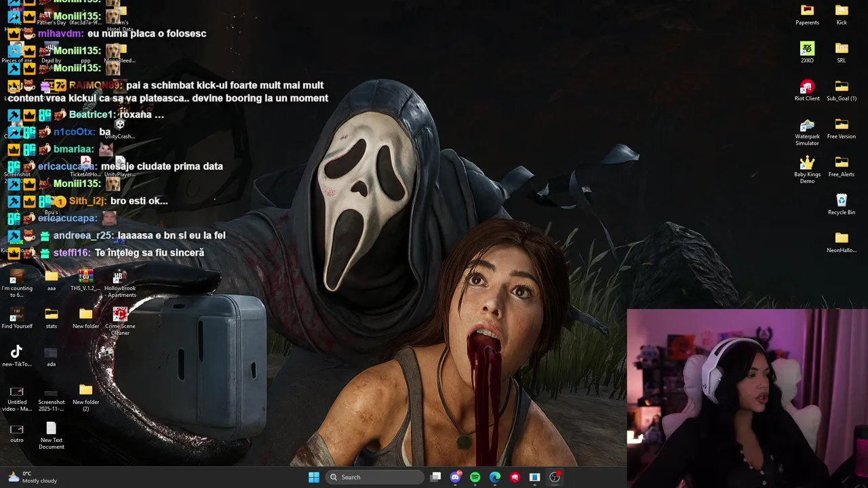Click the username Beatrice1 in chat
The image size is (868, 488).
coord(91,115)
